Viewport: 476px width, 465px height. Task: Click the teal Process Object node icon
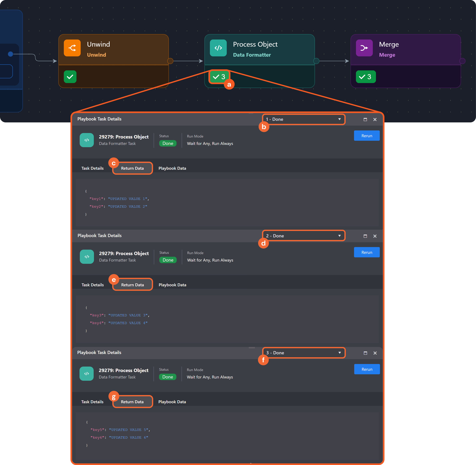[218, 48]
